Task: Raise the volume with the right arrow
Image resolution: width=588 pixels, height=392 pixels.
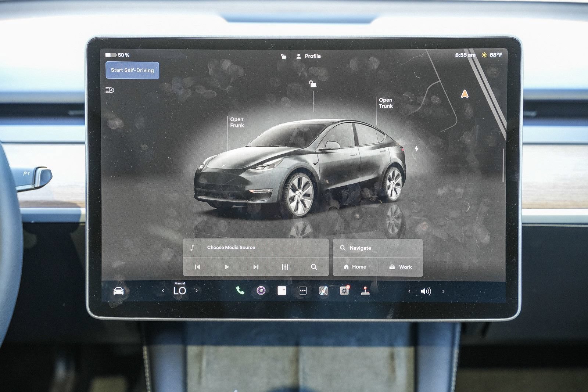Action: pos(443,291)
